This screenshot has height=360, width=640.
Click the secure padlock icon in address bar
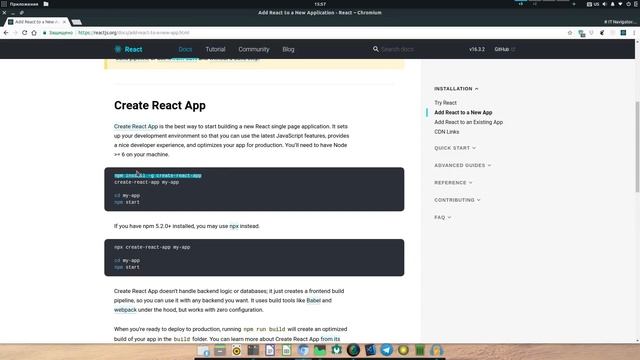coord(44,33)
